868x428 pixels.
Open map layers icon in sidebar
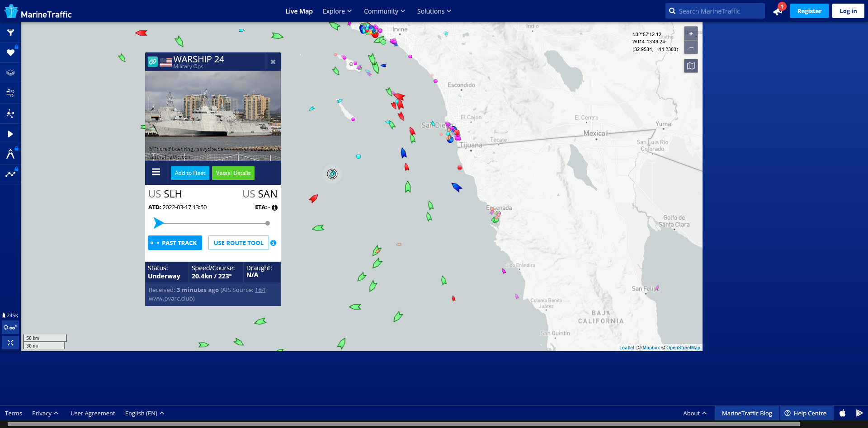tap(10, 73)
